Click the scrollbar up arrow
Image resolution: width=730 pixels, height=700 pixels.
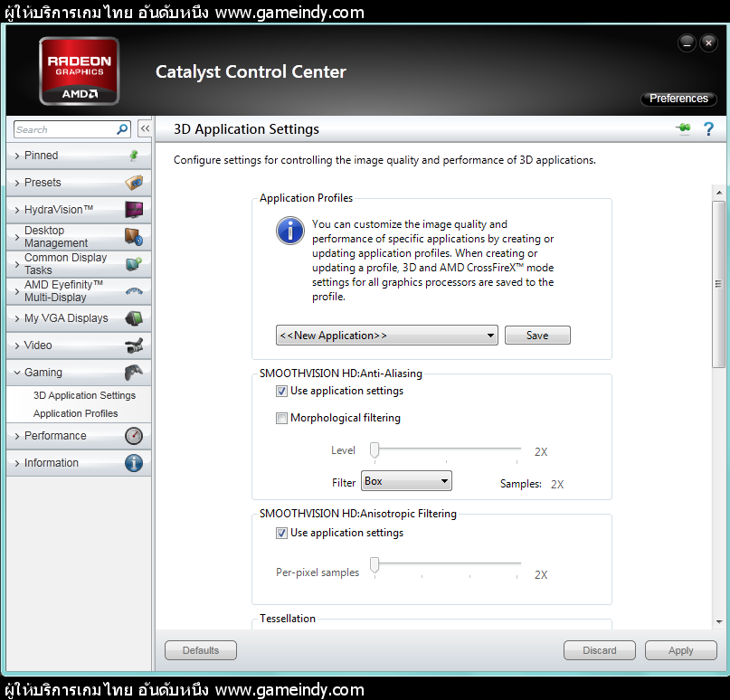[719, 192]
